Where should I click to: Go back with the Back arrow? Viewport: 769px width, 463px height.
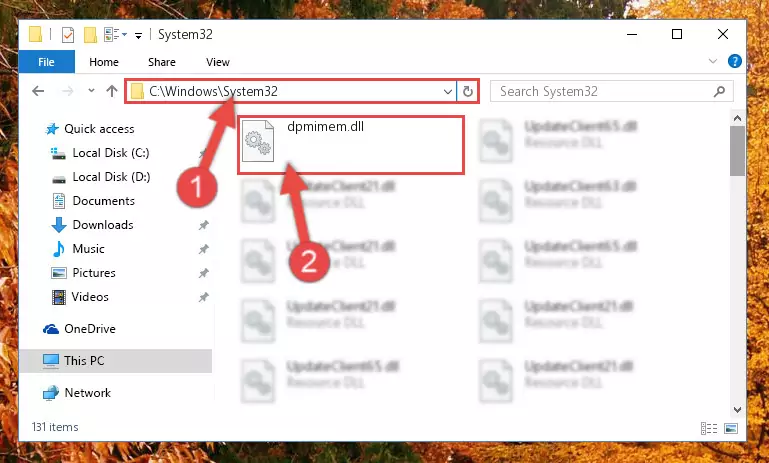[38, 91]
